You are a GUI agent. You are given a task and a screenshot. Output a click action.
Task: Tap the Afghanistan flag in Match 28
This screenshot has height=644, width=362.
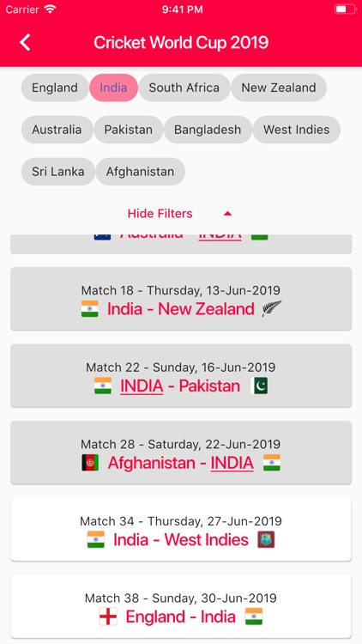click(x=90, y=463)
